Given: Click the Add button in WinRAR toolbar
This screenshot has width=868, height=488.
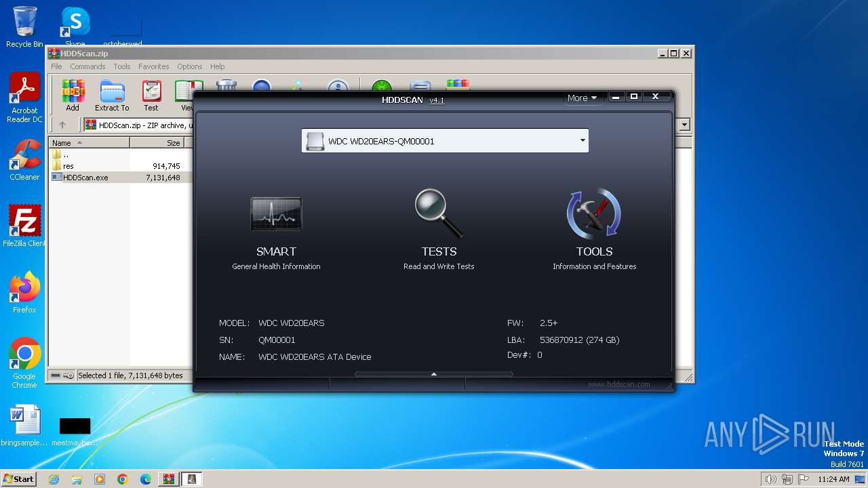Looking at the screenshot, I should pos(73,96).
